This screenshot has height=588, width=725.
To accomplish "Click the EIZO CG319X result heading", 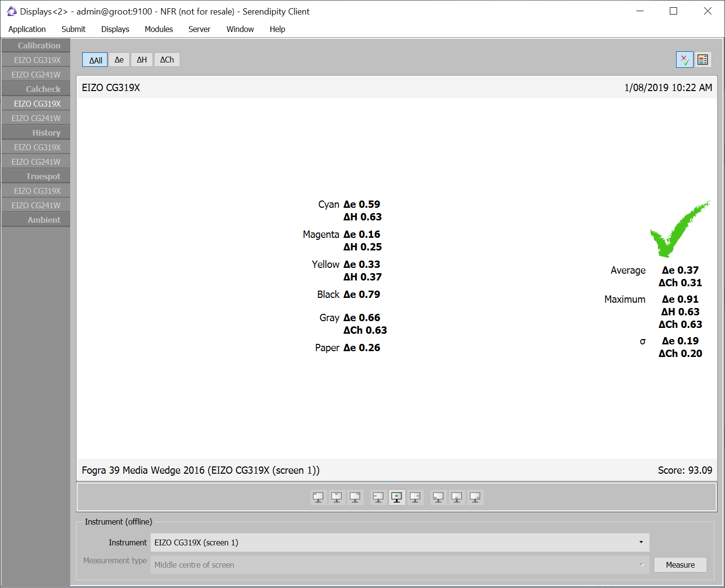I will point(111,88).
